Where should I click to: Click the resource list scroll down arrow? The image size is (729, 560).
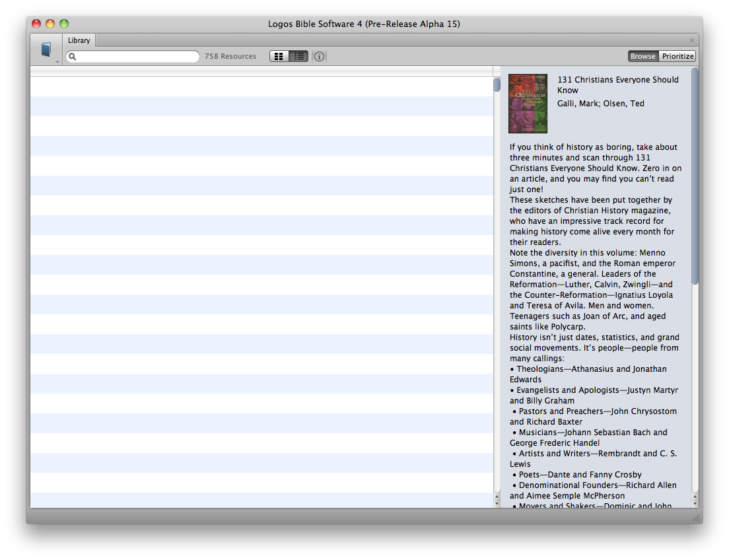[x=497, y=504]
